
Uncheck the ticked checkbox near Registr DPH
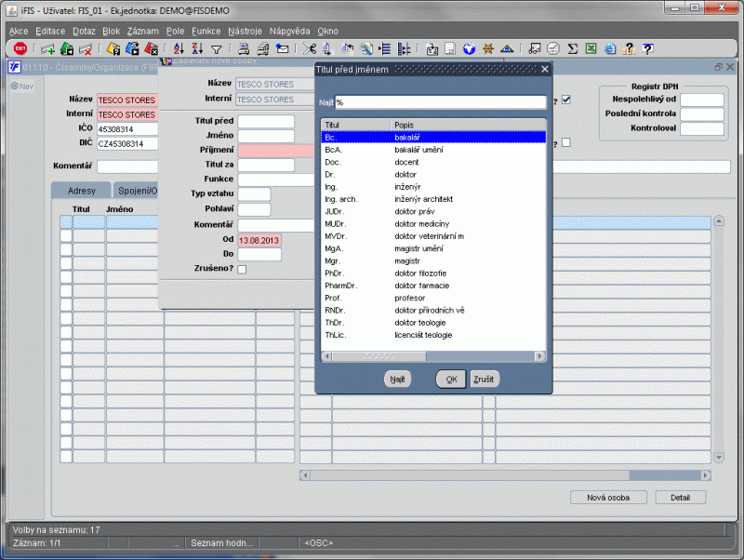point(566,100)
